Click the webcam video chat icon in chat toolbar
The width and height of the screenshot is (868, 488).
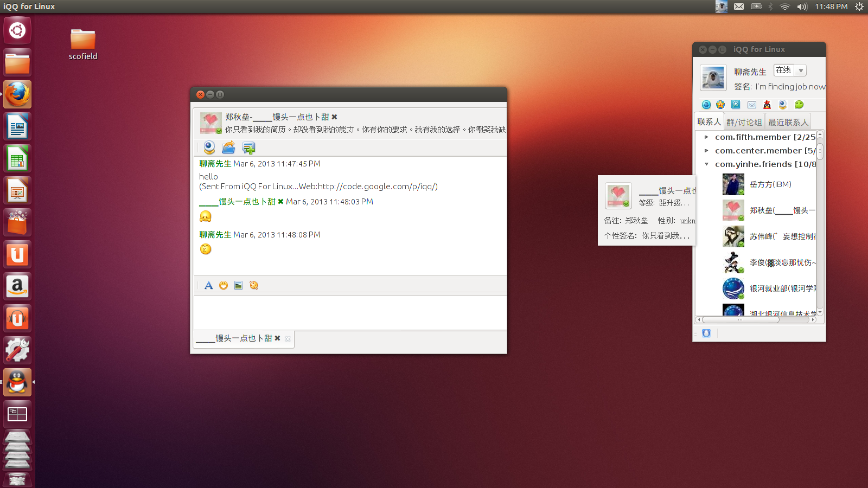point(209,147)
